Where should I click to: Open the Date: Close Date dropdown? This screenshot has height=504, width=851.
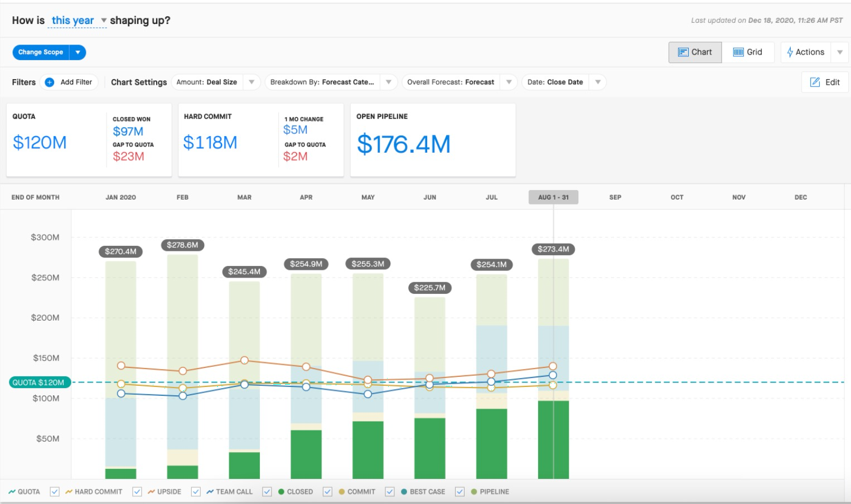pos(598,82)
